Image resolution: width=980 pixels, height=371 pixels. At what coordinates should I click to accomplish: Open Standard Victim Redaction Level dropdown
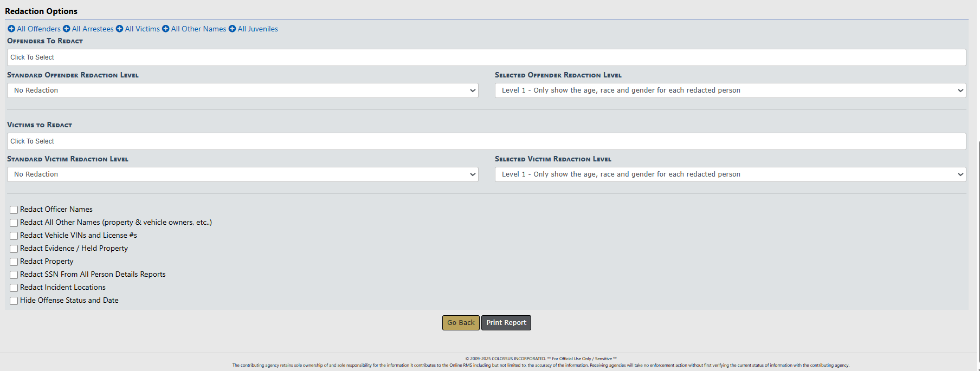point(242,174)
